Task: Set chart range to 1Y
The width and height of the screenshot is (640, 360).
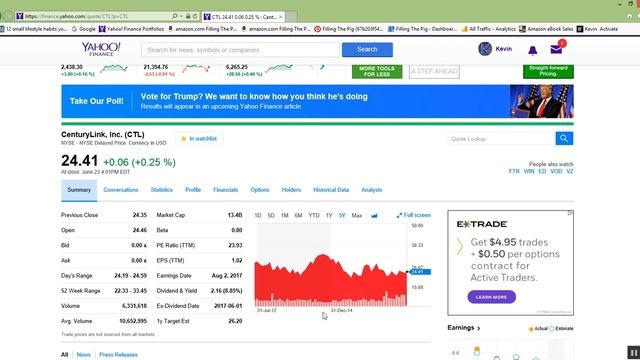Action: pos(329,216)
